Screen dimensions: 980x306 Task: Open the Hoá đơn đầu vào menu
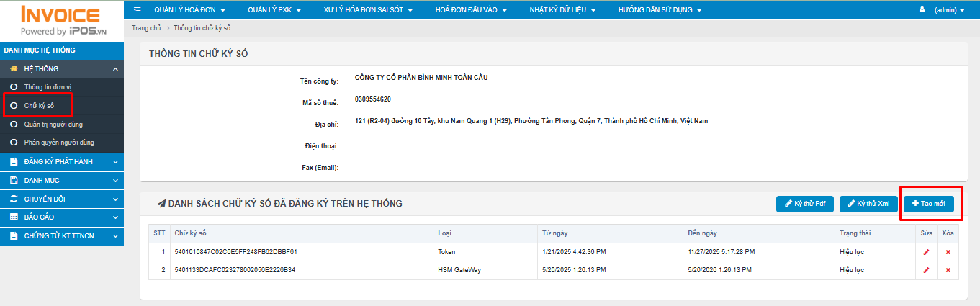(x=471, y=10)
